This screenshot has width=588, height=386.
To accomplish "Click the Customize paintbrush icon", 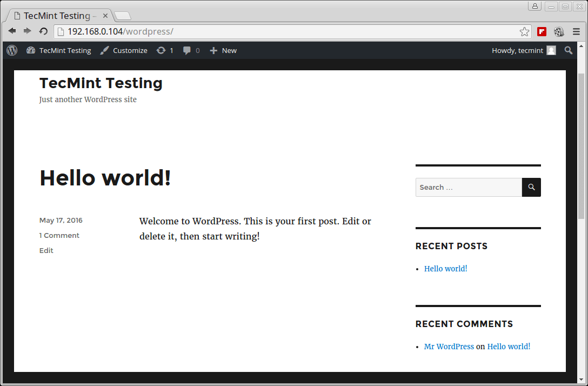I will click(x=105, y=50).
